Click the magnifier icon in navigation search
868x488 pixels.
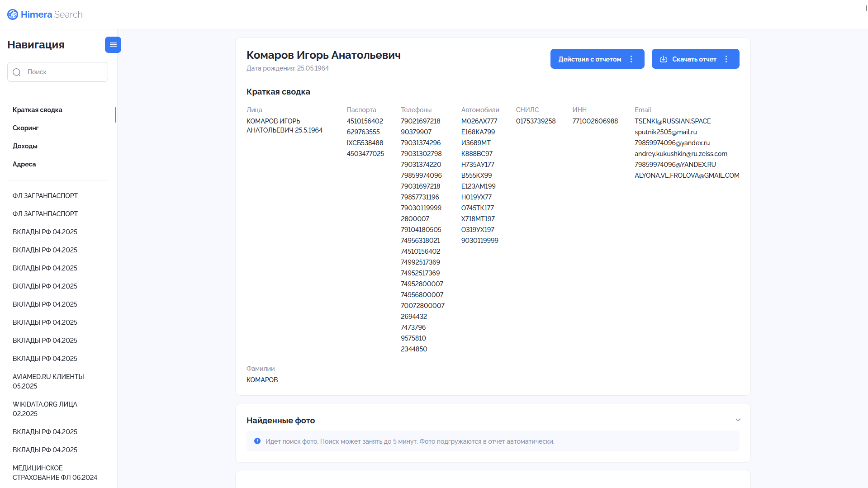[x=17, y=72]
